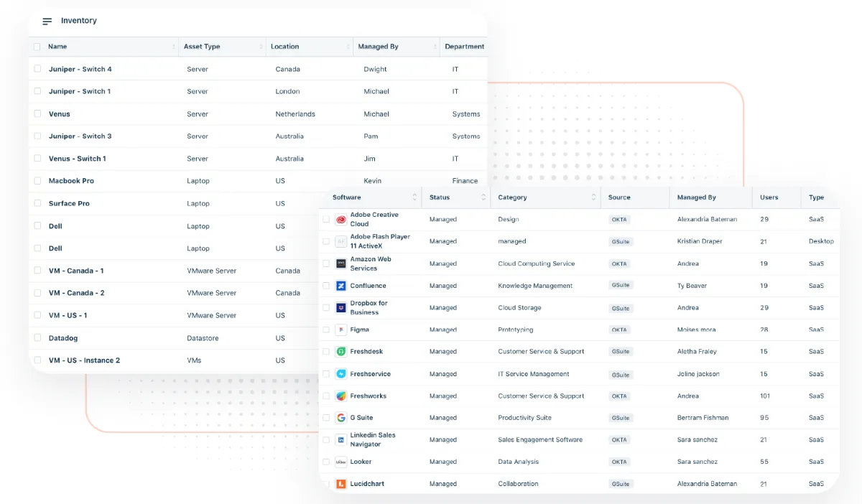862x504 pixels.
Task: Click the Users column header
Action: (769, 197)
